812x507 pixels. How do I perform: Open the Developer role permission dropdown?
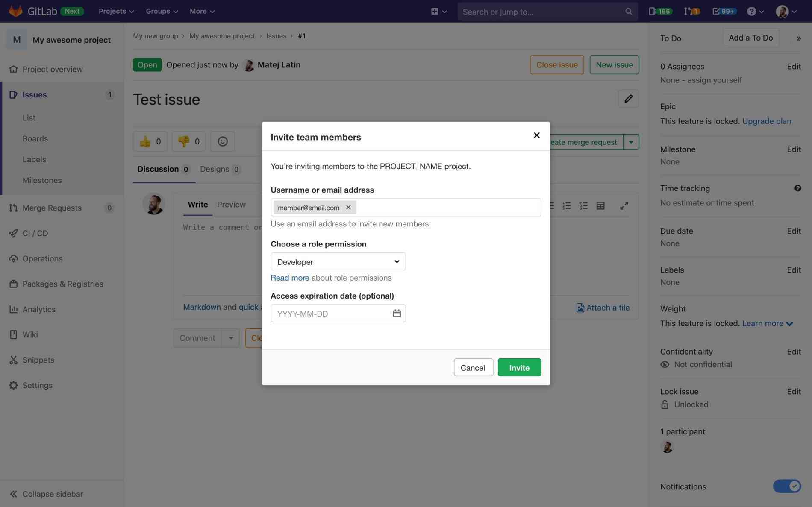(x=338, y=261)
